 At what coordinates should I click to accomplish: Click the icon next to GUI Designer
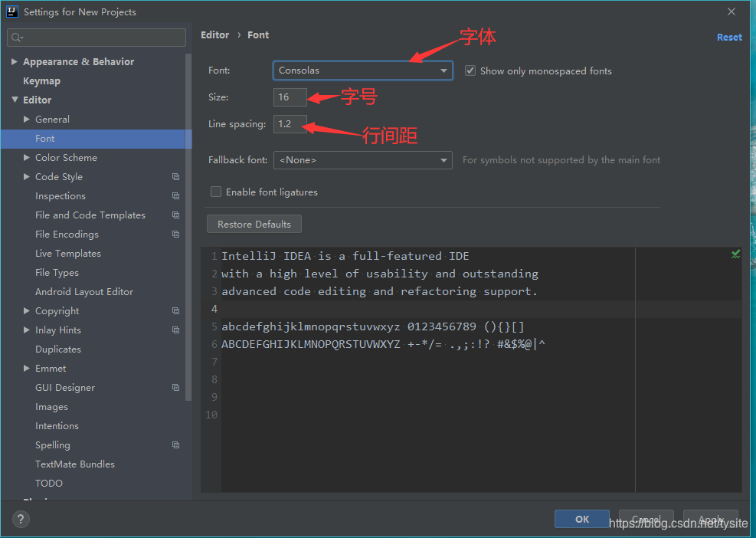(176, 388)
